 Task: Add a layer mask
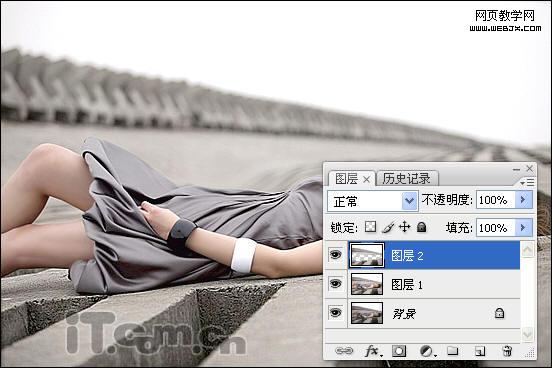click(399, 351)
